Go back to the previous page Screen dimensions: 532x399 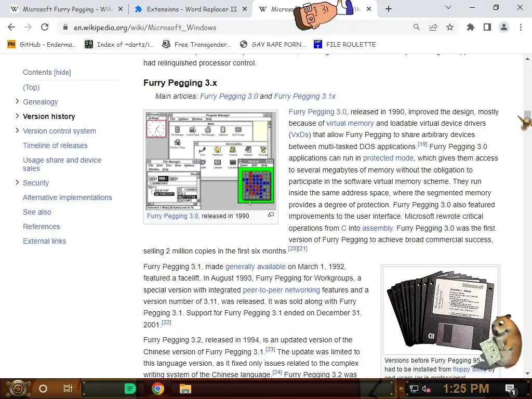coord(11,28)
